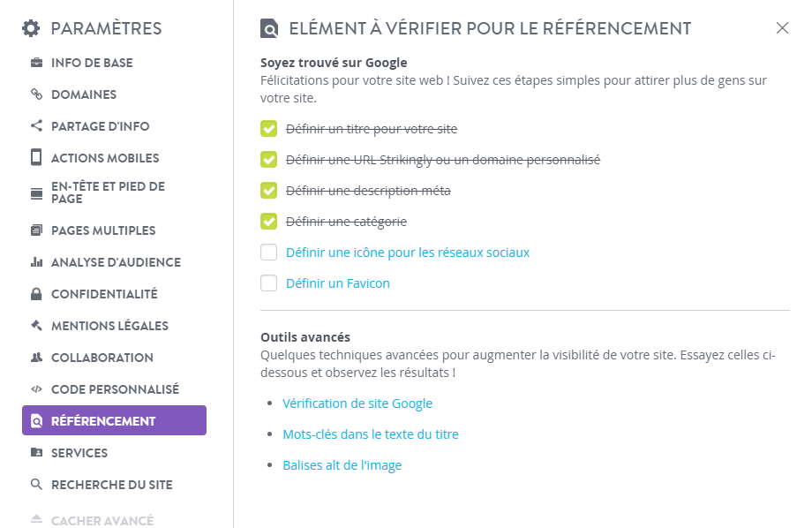Open the Mots-clés dans le texte du titre link

coord(371,434)
